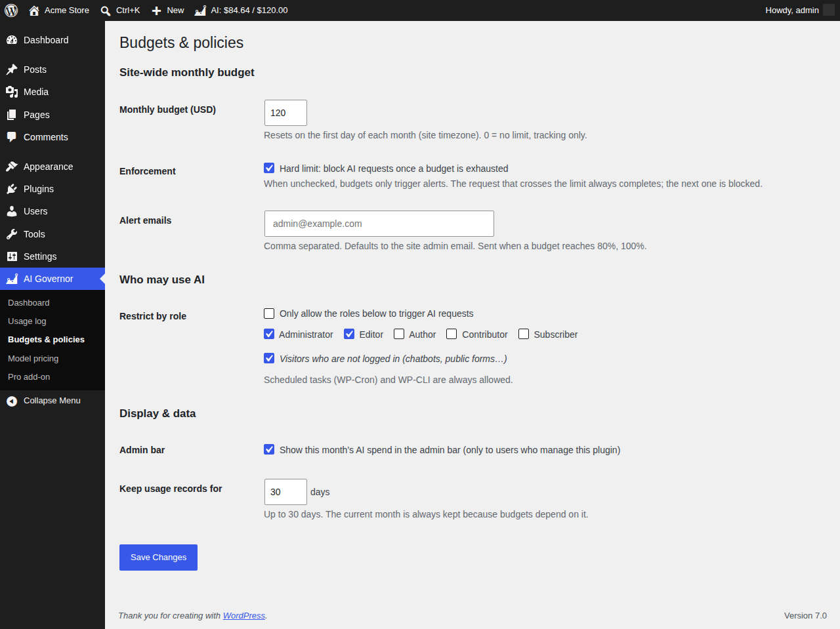Image resolution: width=840 pixels, height=629 pixels.
Task: Open the Appearance menu item
Action: pyautogui.click(x=52, y=167)
